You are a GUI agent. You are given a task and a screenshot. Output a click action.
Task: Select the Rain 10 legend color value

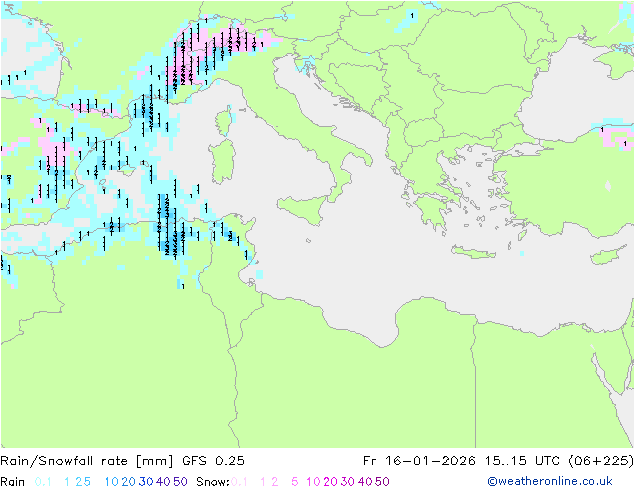(112, 482)
